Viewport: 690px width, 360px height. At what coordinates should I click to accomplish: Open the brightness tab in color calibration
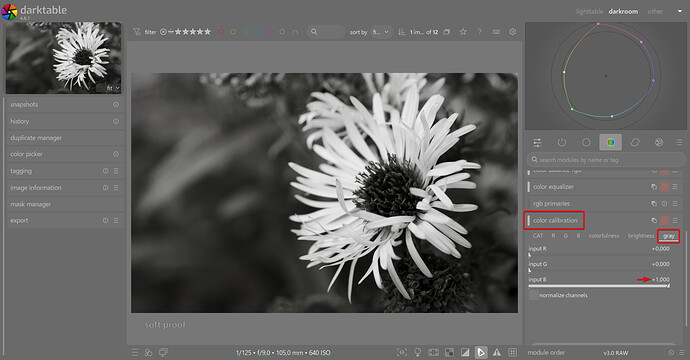641,236
